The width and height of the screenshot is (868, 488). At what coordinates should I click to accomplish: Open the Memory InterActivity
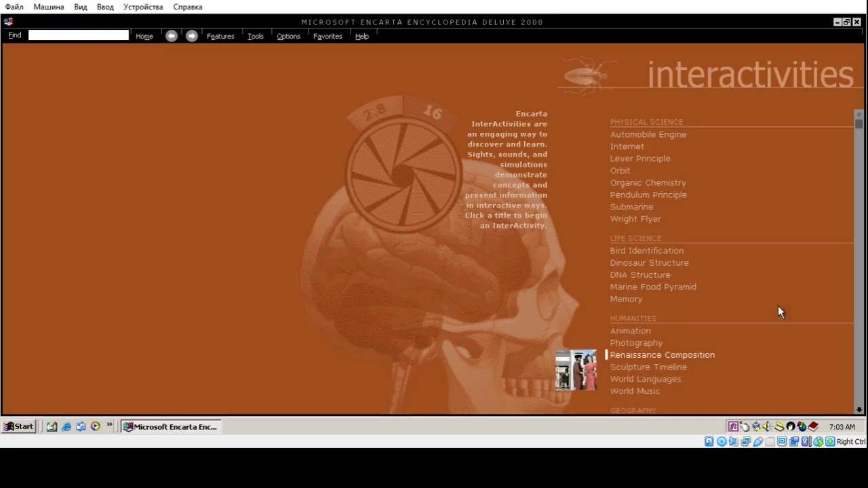coord(626,299)
